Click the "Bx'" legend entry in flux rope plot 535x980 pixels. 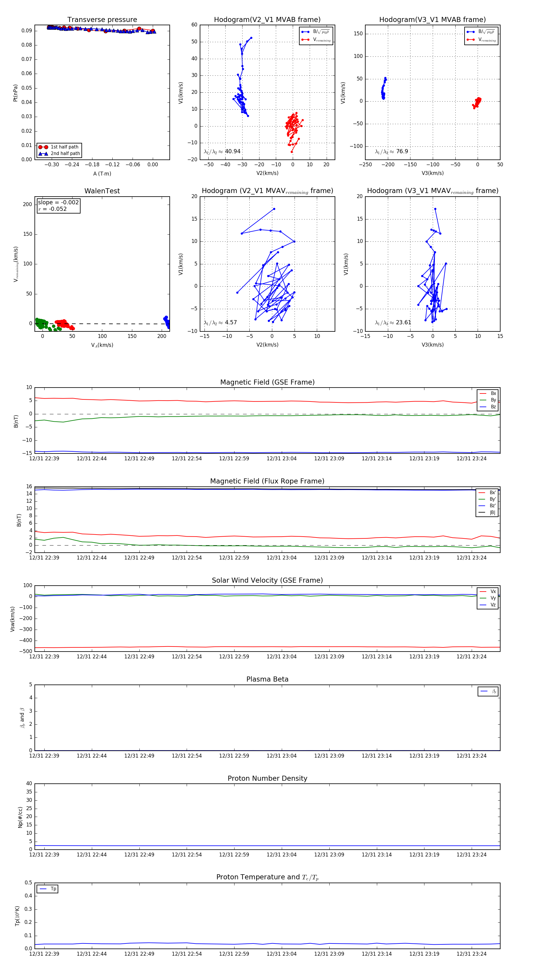[x=487, y=493]
